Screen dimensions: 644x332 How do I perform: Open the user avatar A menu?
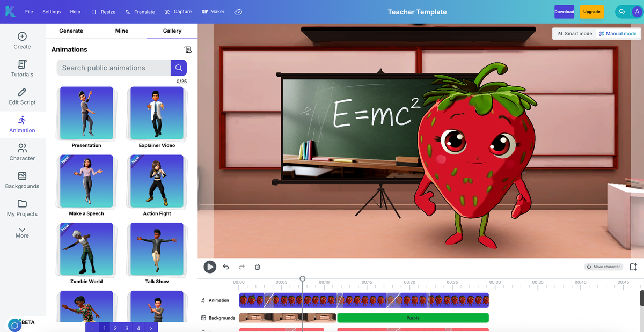click(x=636, y=12)
